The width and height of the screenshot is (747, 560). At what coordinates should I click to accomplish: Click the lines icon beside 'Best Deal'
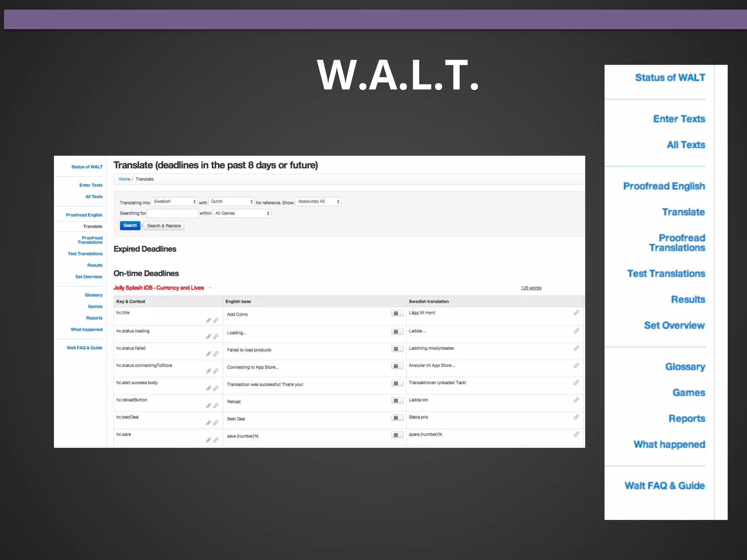[397, 418]
